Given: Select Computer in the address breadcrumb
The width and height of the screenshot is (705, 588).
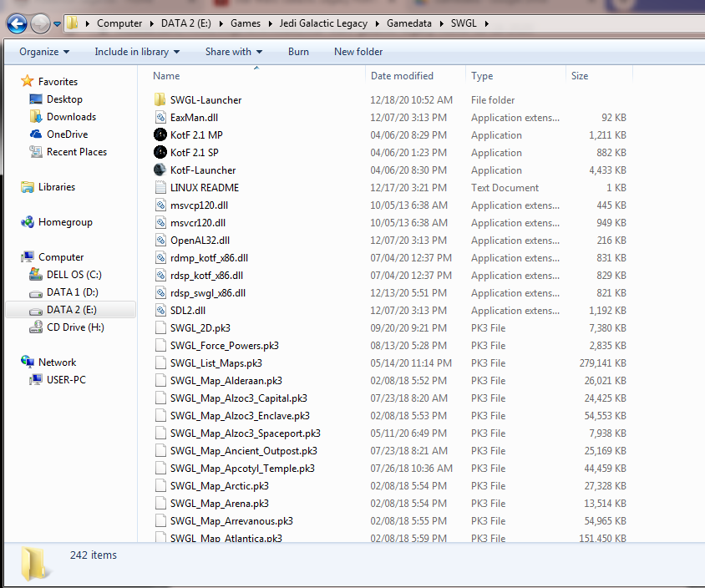Looking at the screenshot, I should pos(119,23).
